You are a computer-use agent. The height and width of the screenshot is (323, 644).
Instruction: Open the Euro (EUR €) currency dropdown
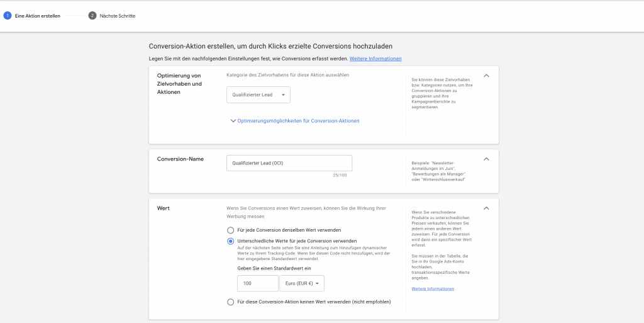301,284
